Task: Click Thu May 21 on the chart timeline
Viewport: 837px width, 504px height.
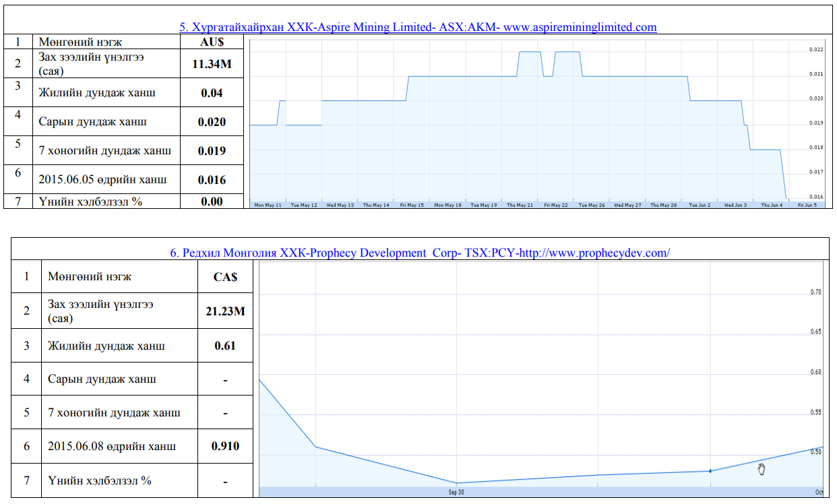Action: pos(520,205)
